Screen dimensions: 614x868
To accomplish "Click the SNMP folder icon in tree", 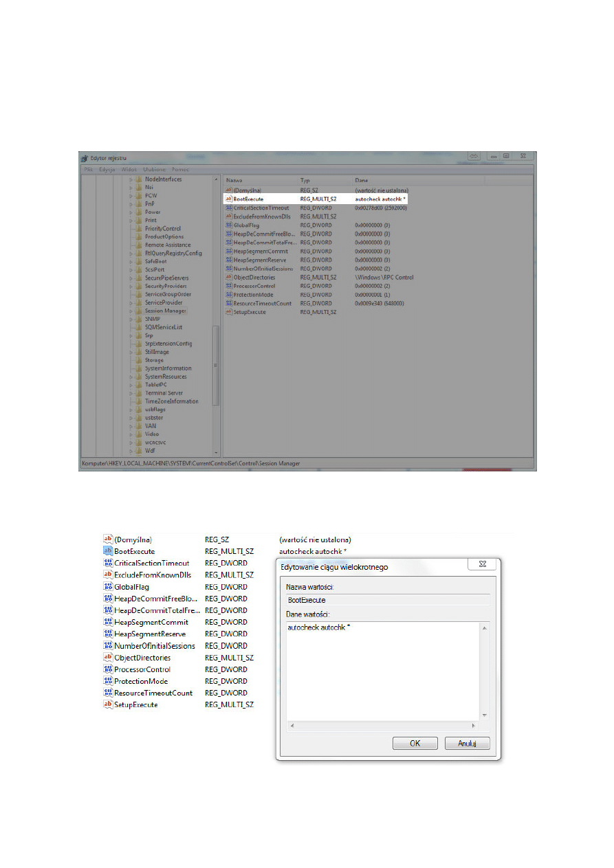I will (139, 319).
